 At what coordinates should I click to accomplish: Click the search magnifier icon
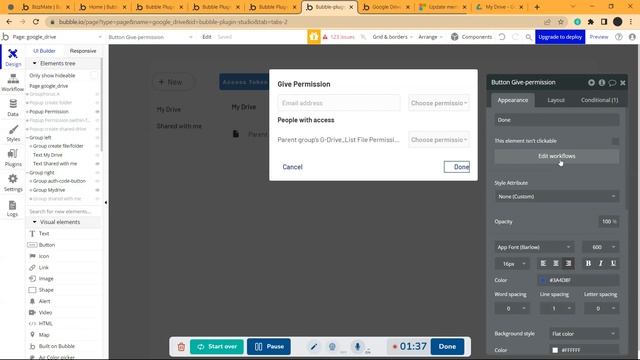click(529, 37)
